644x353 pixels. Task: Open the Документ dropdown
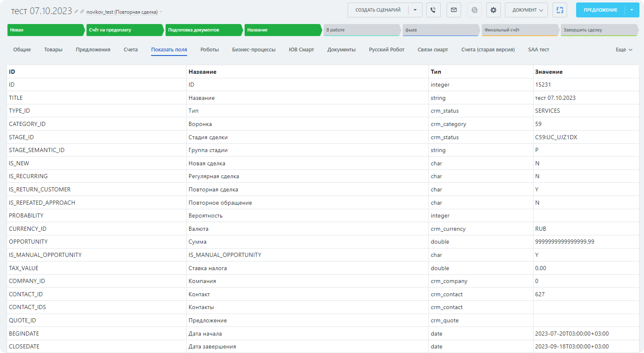526,10
